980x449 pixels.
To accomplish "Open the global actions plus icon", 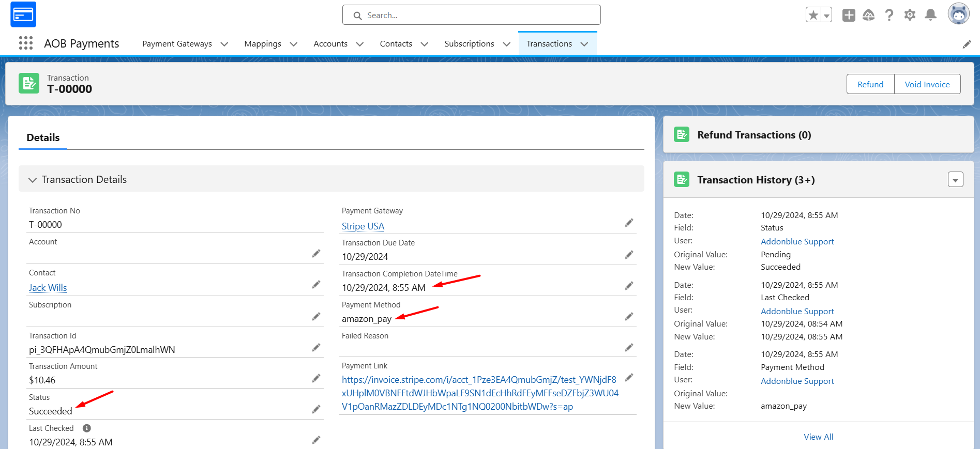I will (x=849, y=15).
